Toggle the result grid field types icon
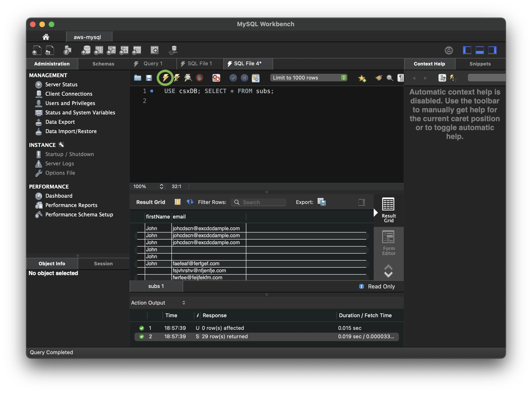532x393 pixels. tap(178, 202)
